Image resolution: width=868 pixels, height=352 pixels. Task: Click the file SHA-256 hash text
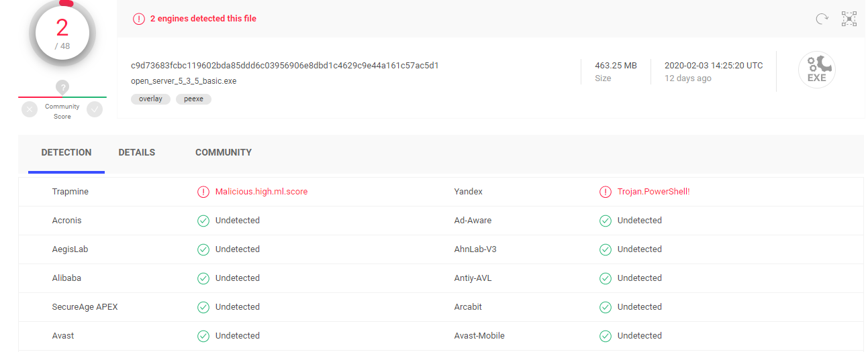(285, 66)
